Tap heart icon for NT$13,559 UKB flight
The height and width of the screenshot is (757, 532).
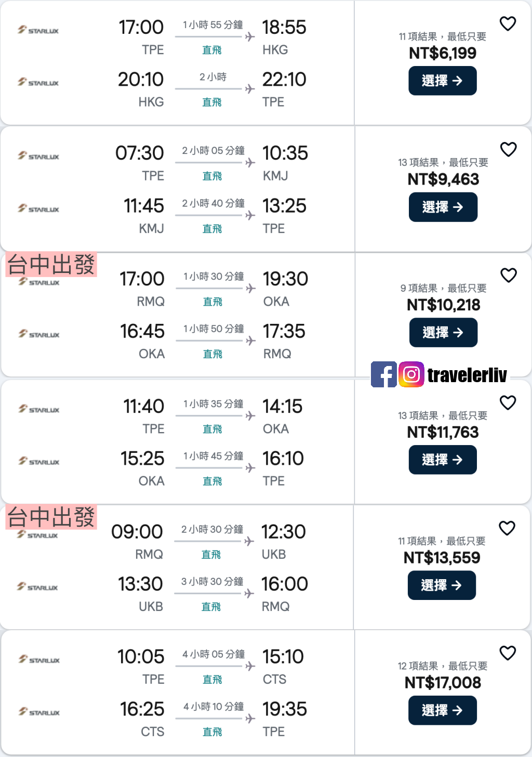pyautogui.click(x=507, y=528)
